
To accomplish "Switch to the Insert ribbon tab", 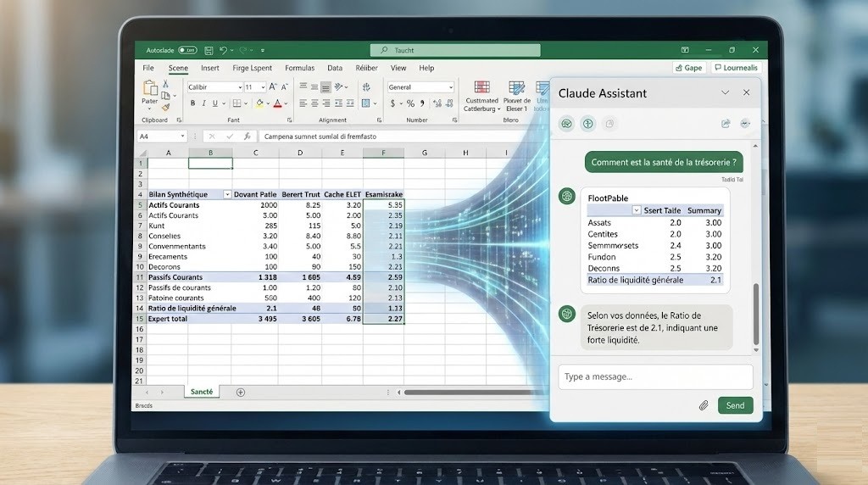I will coord(210,68).
